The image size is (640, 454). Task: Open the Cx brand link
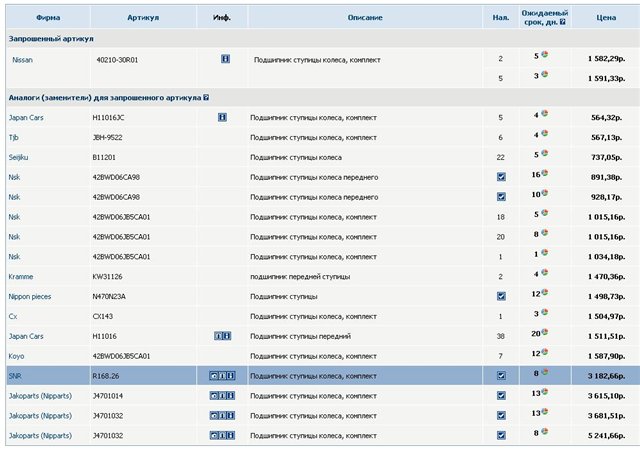tap(13, 316)
